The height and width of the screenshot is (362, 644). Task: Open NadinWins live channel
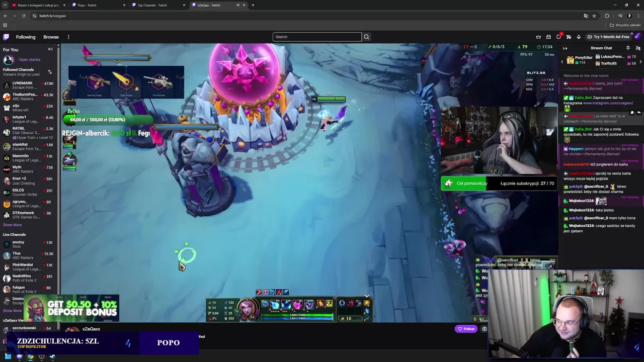(28, 278)
